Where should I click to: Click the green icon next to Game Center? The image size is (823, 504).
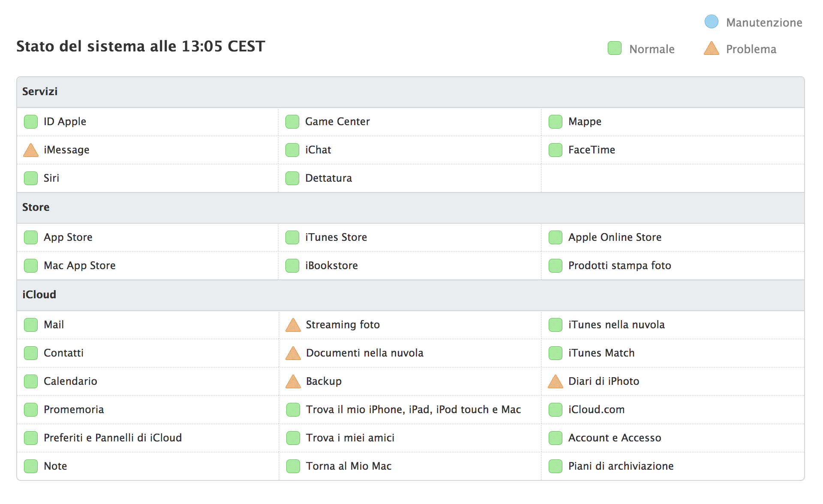pos(292,122)
